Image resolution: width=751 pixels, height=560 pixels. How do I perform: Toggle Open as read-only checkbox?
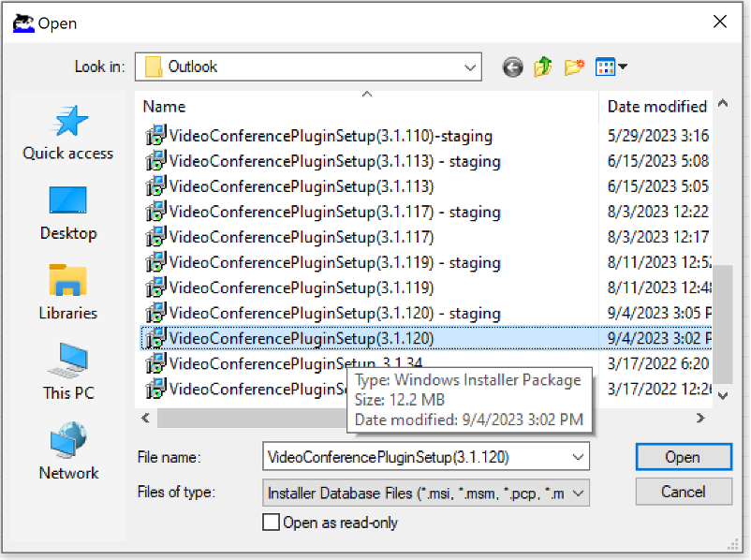click(x=271, y=523)
